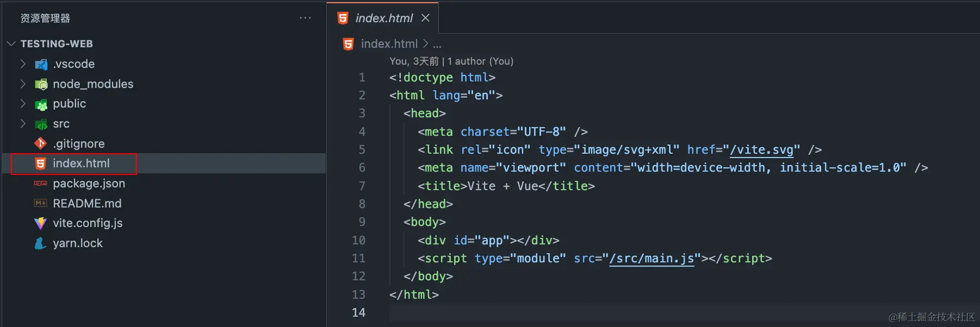Click the HTML5 icon in the breadcrumb bar

(348, 44)
